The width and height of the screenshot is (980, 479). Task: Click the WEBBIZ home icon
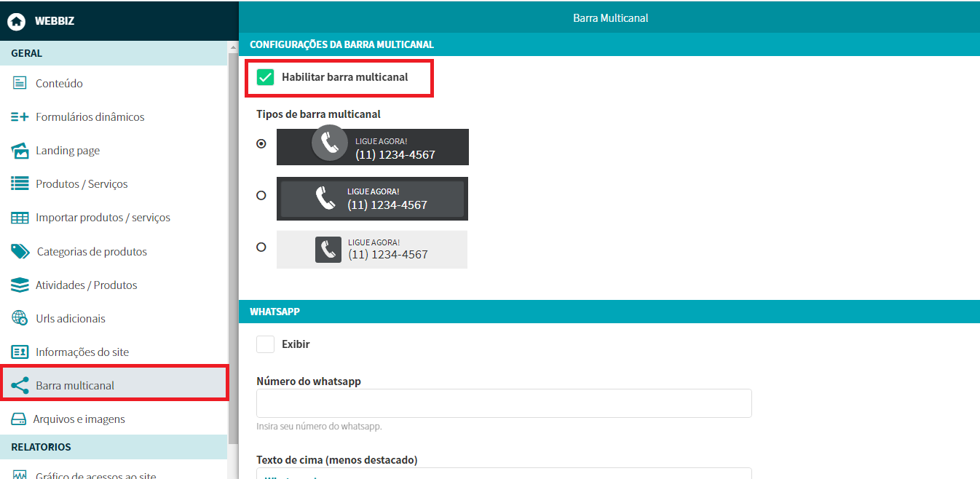click(x=16, y=21)
